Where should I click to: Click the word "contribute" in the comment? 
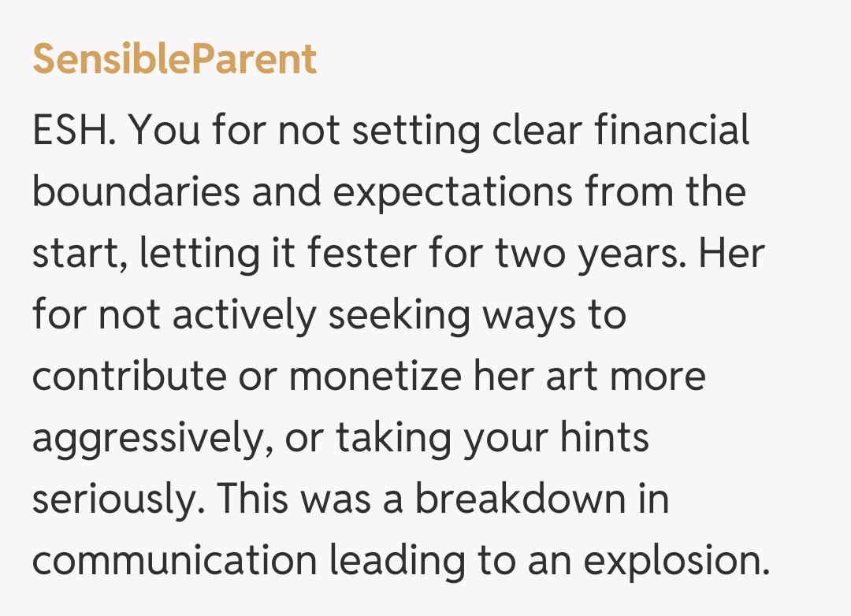[x=127, y=377]
